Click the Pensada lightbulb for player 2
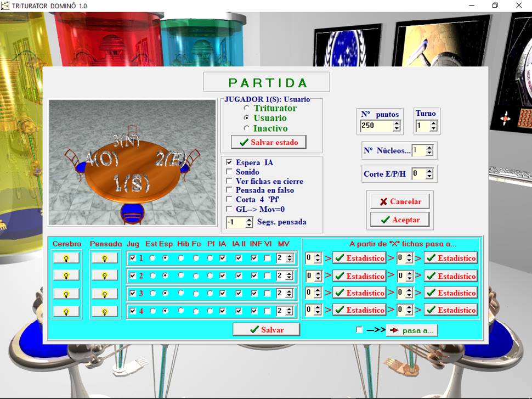 pyautogui.click(x=104, y=276)
